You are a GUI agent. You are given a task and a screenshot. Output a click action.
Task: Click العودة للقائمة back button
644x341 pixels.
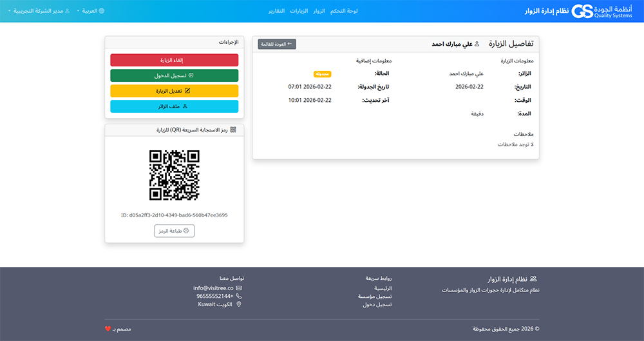(x=277, y=44)
